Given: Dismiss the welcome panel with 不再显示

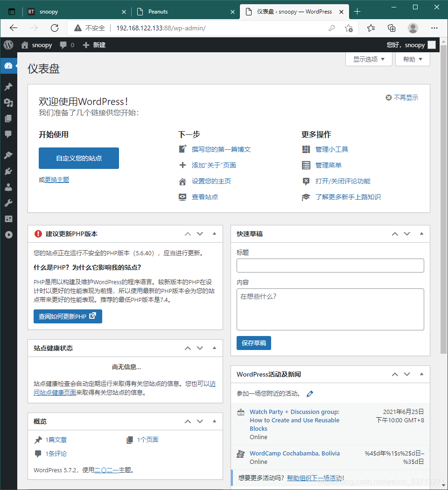Looking at the screenshot, I should pyautogui.click(x=402, y=98).
